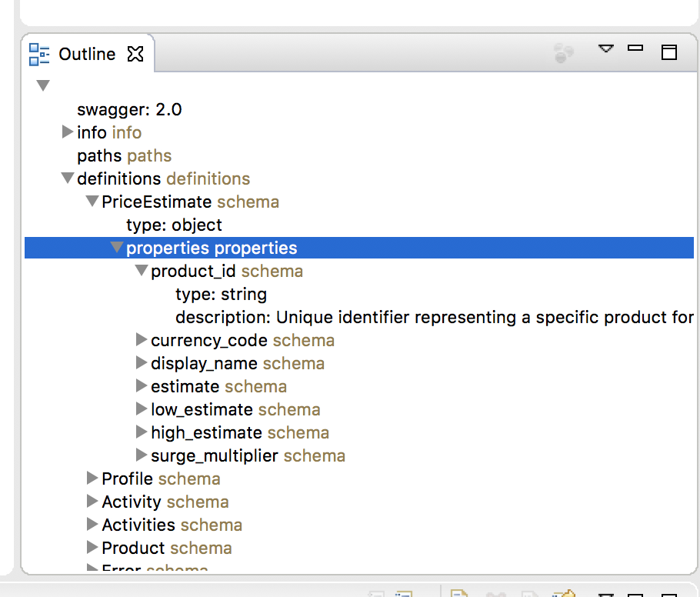Screen dimensions: 700x597
Task: Close the Outline view tab
Action: click(135, 55)
